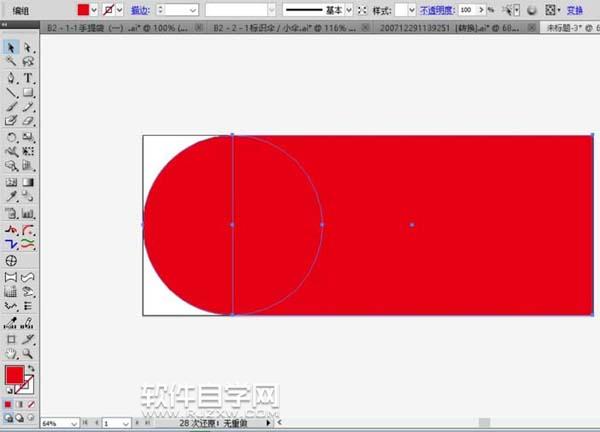Swap fill and stroke colors arrow
The width and height of the screenshot is (600, 432).
[x=33, y=369]
